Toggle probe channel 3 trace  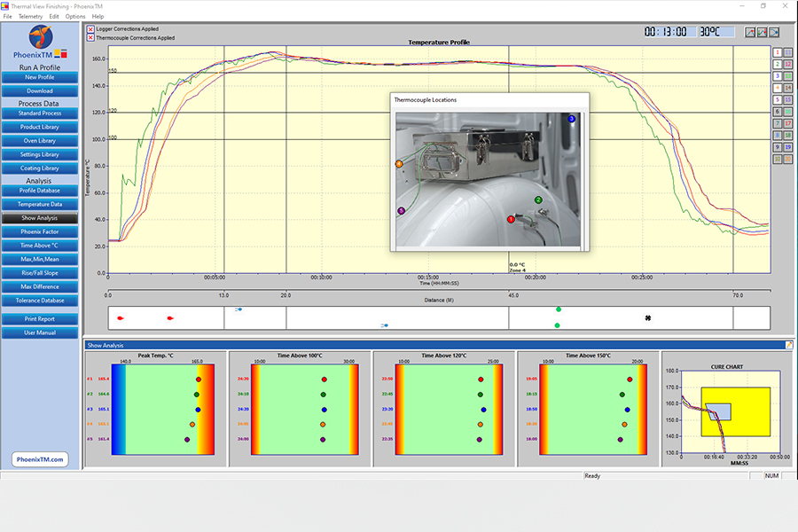pos(777,76)
